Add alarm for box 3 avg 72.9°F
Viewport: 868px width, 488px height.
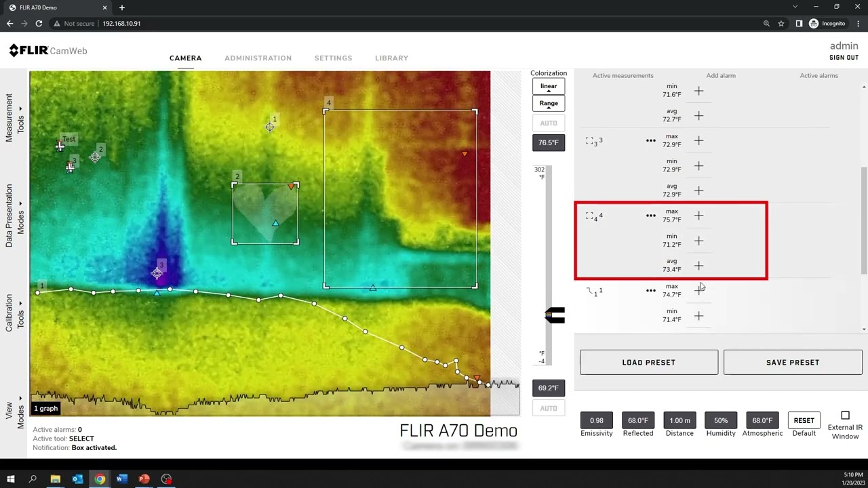(698, 190)
